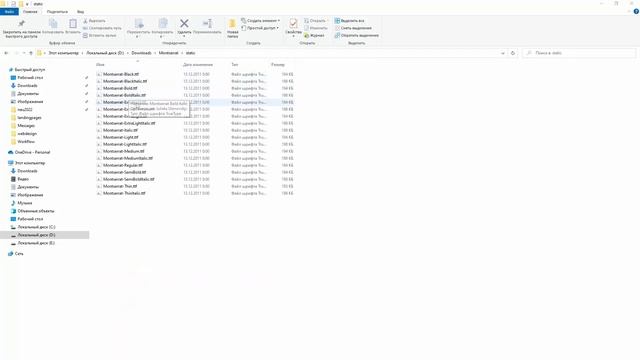Viewport: 640px width, 360px height.
Task: Sort by the Size (Размер) column header
Action: (278, 64)
